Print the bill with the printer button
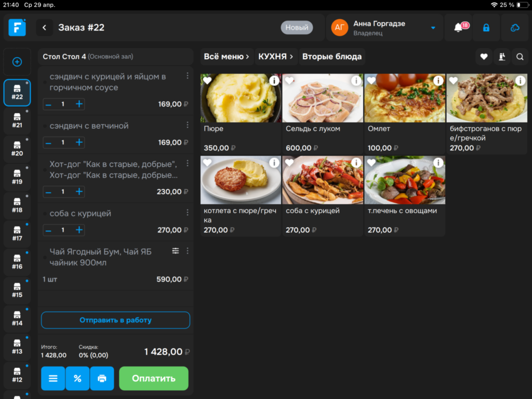 point(102,378)
